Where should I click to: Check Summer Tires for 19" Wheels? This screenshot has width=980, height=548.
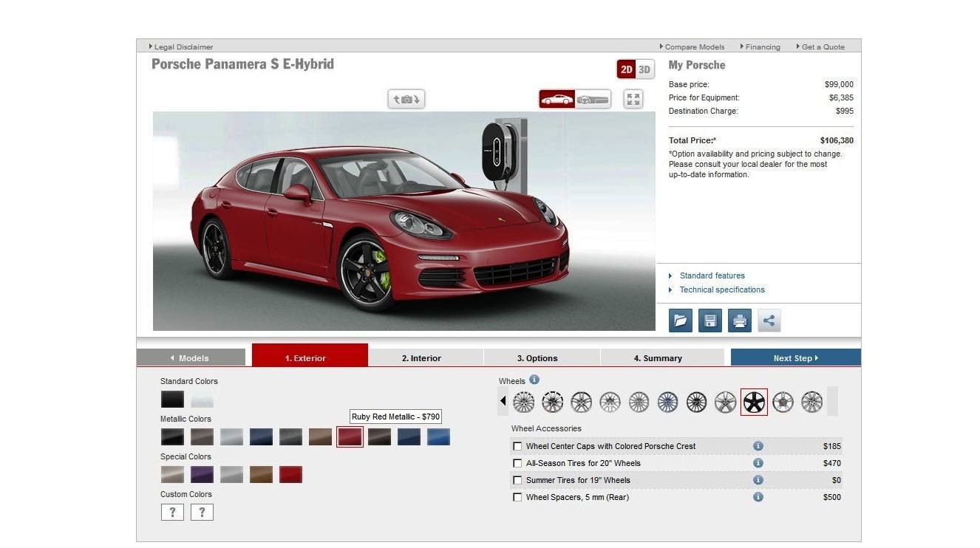click(x=517, y=480)
